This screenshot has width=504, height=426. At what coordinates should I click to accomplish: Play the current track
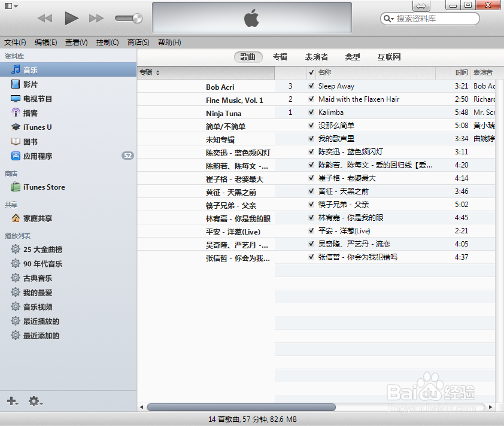click(x=71, y=18)
